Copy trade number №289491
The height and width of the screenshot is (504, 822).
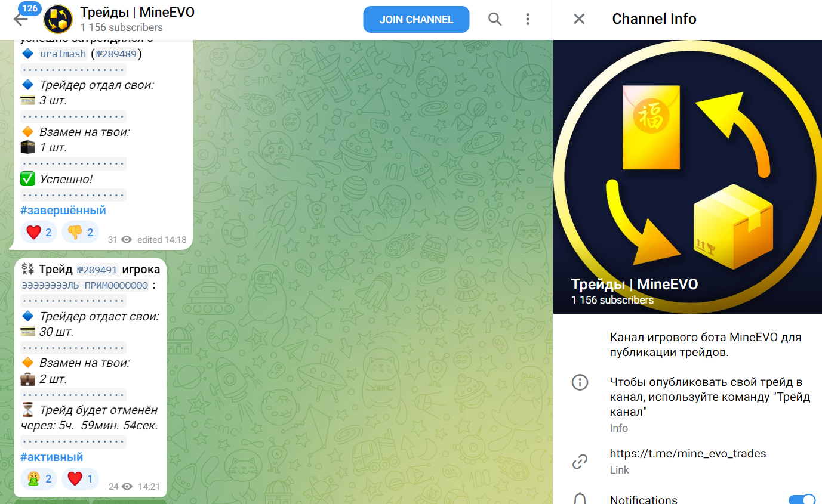(97, 270)
